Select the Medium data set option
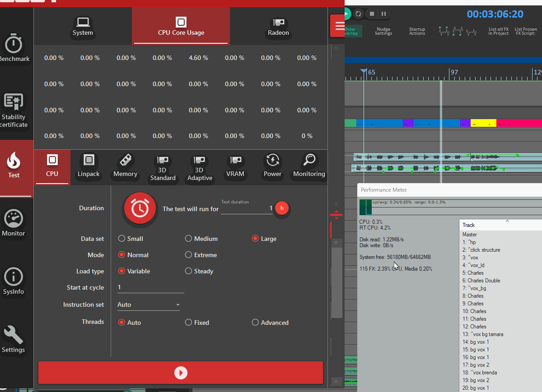The image size is (542, 392). point(201,239)
